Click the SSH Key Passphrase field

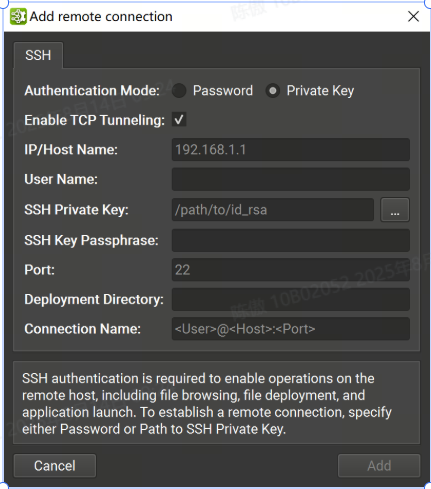click(291, 240)
